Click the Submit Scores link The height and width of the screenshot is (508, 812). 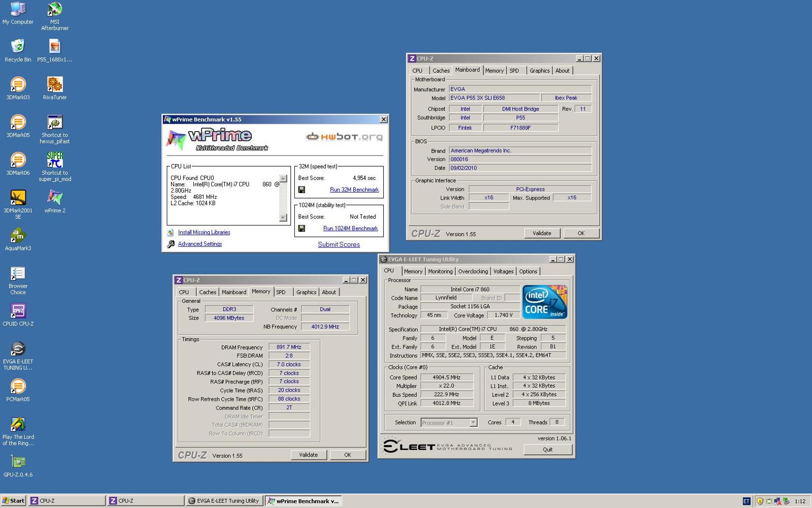pos(339,244)
